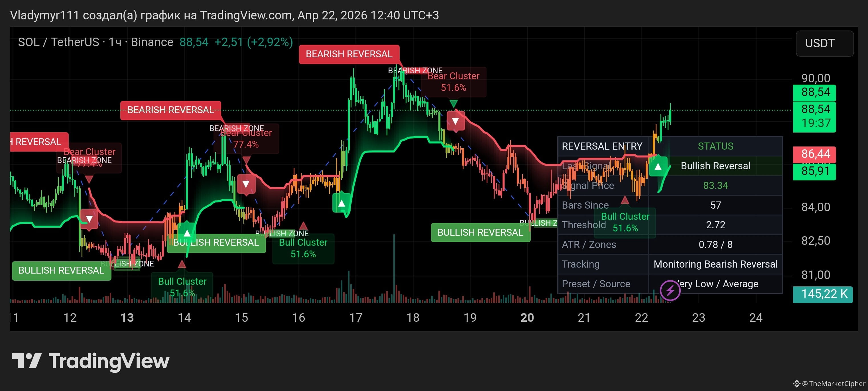Screen dimensions: 868x391
Task: Click the Vladymyr111 chart attribution title
Action: click(x=224, y=15)
